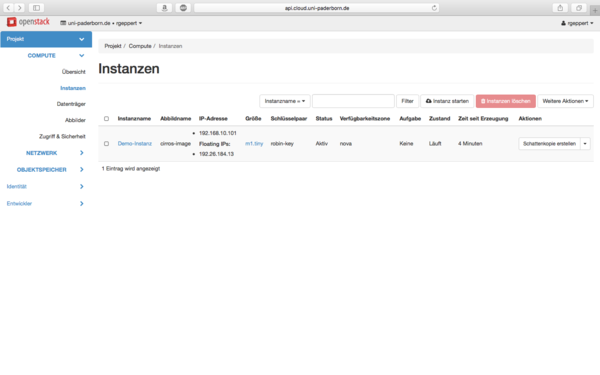Click the Instanz starten button
Screen dimensions: 600x375
click(x=447, y=101)
